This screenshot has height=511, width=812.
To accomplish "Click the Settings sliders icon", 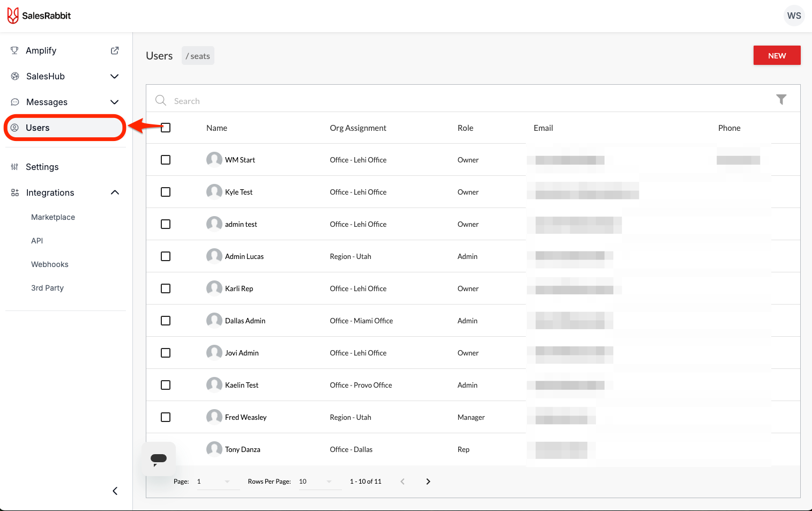I will (x=14, y=167).
